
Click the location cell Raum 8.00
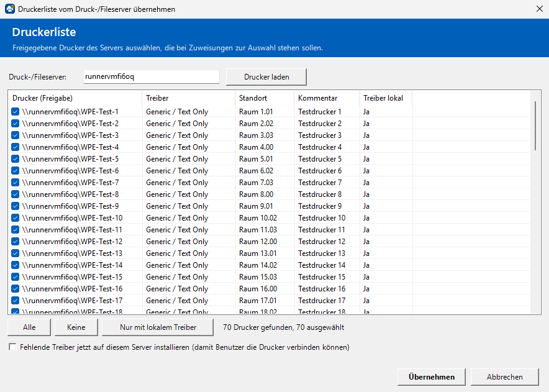point(256,194)
